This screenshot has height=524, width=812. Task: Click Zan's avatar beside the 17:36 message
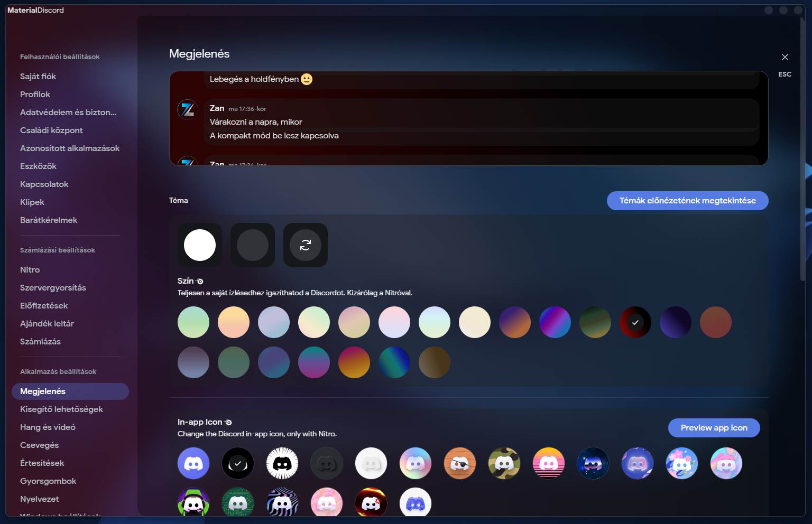pyautogui.click(x=187, y=110)
